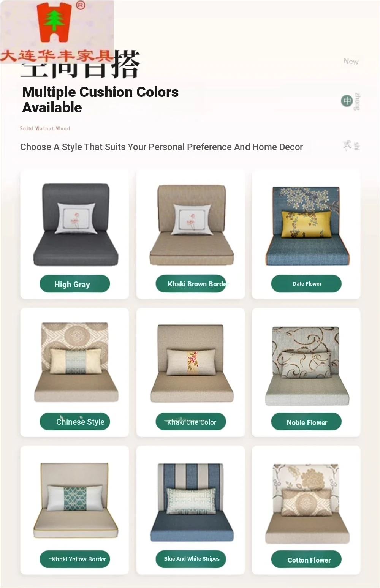380x588 pixels.
Task: Click the cushion with green lattice pillow
Action: point(75,500)
